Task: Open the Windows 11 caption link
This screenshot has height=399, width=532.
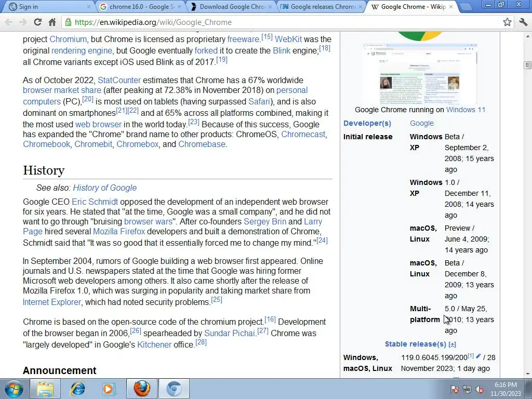Action: point(465,110)
